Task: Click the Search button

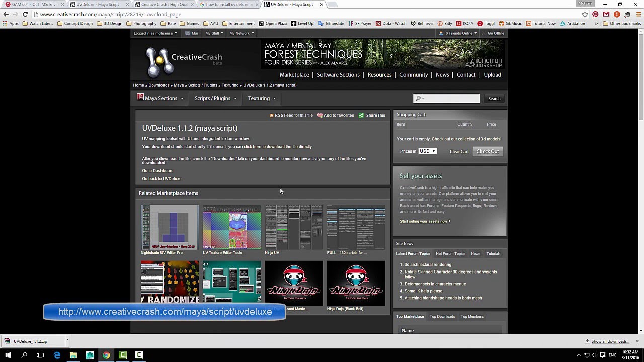Action: 494,99
